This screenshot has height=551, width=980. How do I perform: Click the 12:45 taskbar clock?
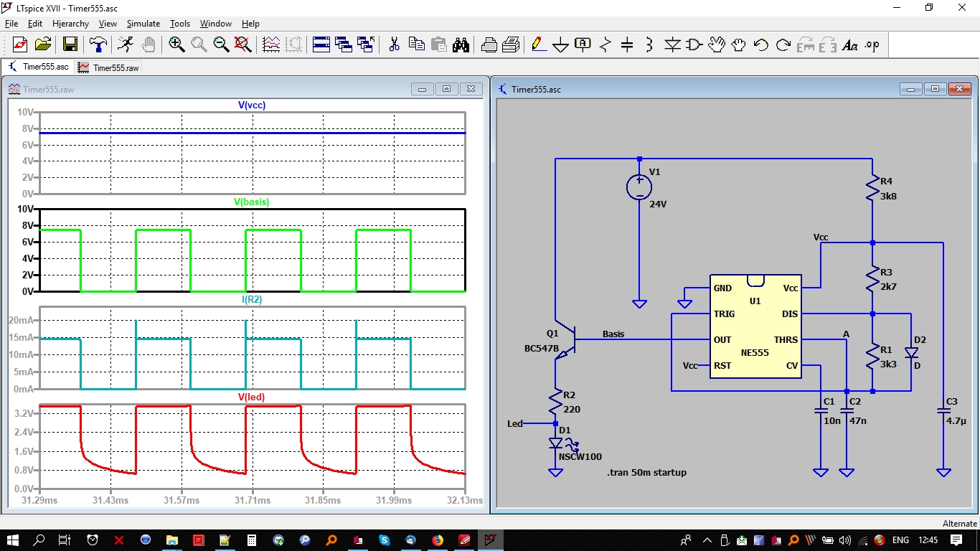(x=928, y=540)
